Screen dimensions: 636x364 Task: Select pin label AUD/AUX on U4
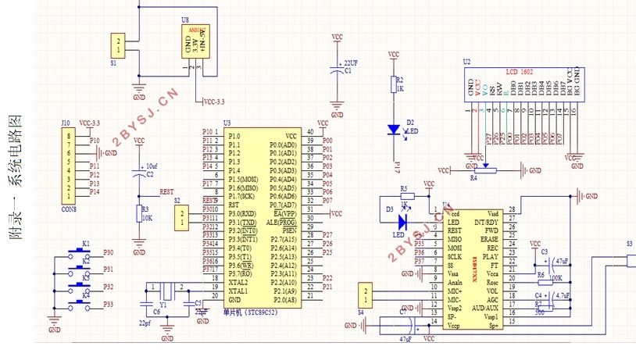[x=484, y=308]
